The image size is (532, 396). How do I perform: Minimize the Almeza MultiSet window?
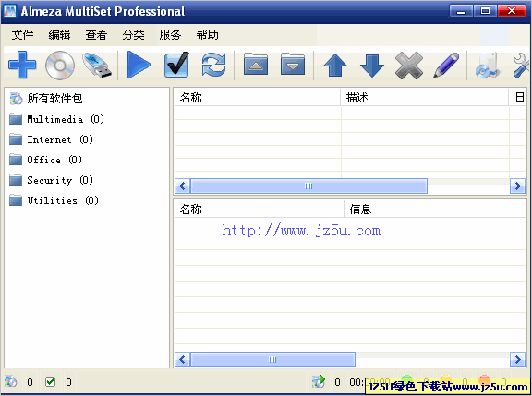461,11
